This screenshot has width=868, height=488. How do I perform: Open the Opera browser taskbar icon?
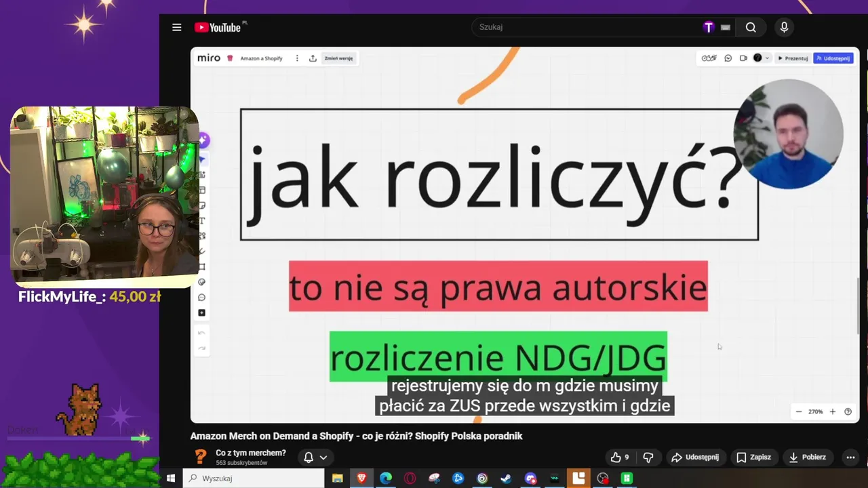click(x=410, y=478)
